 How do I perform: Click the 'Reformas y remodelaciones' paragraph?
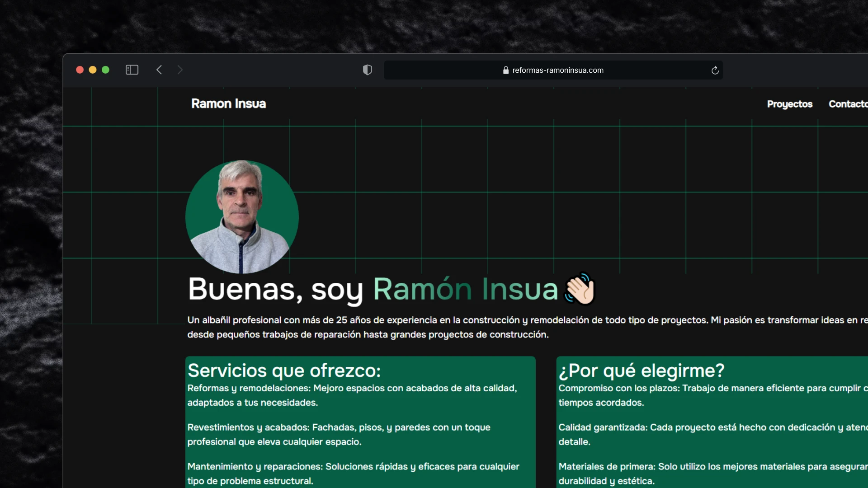point(352,395)
